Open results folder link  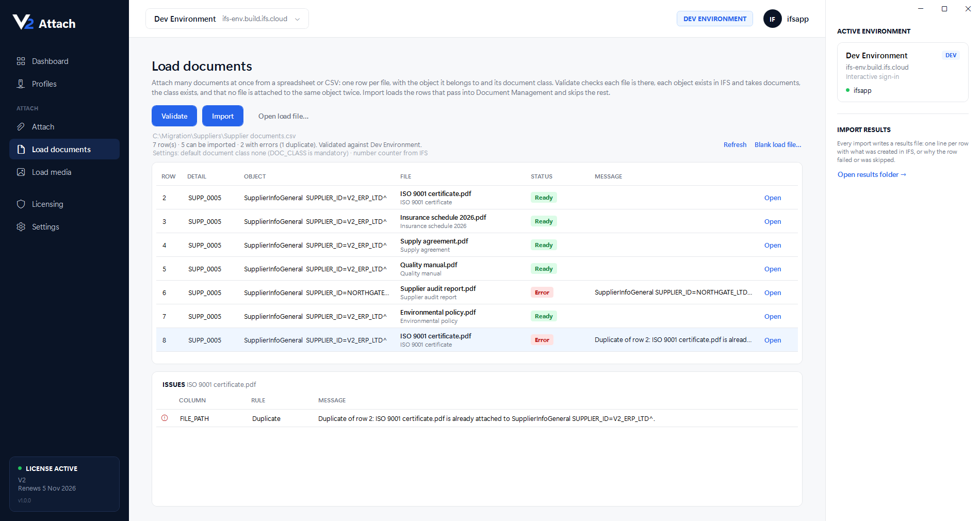(872, 175)
